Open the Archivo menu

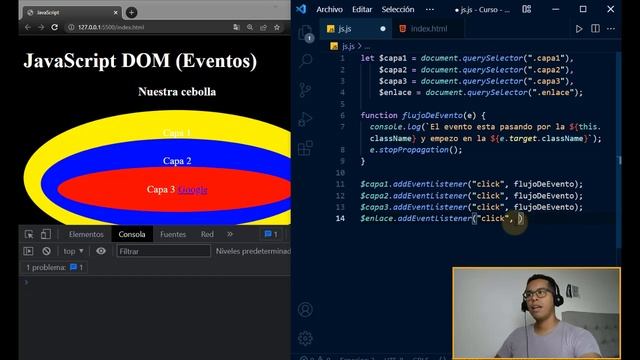(x=329, y=9)
